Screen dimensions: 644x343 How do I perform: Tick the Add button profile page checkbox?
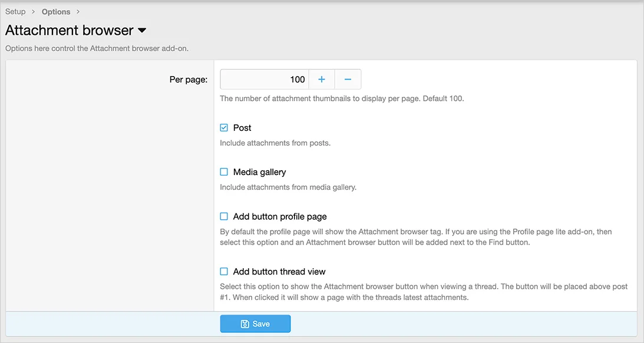pos(224,217)
